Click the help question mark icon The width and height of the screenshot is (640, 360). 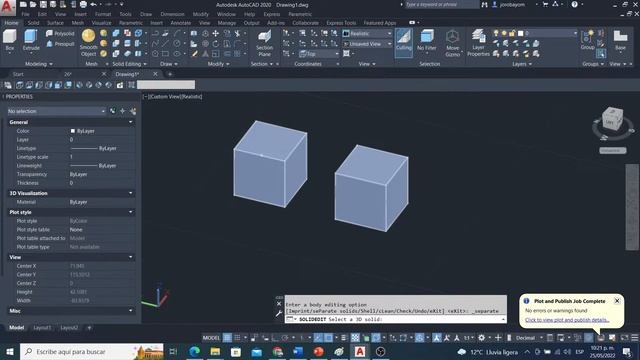point(575,4)
